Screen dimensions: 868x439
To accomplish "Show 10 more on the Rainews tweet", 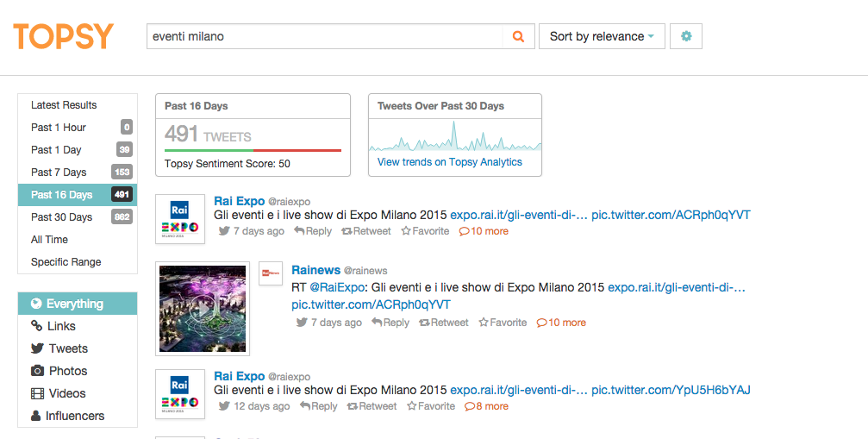I will tap(561, 323).
